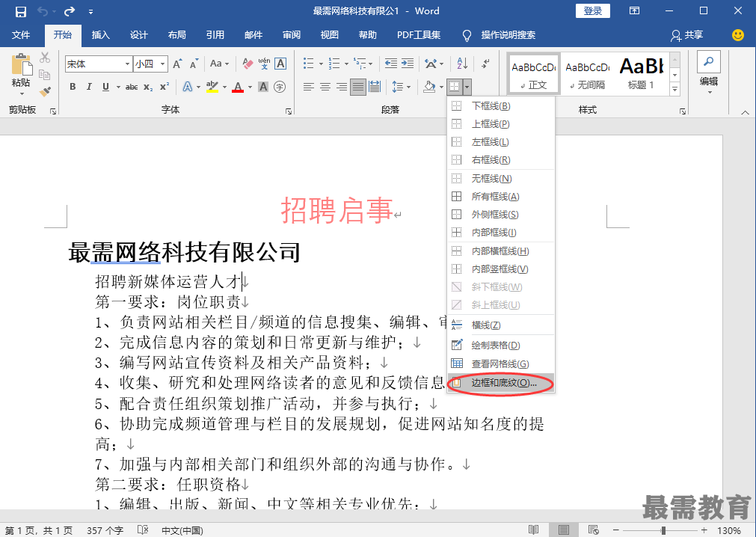Apply the 标题 1 style
756x537 pixels.
coord(642,73)
